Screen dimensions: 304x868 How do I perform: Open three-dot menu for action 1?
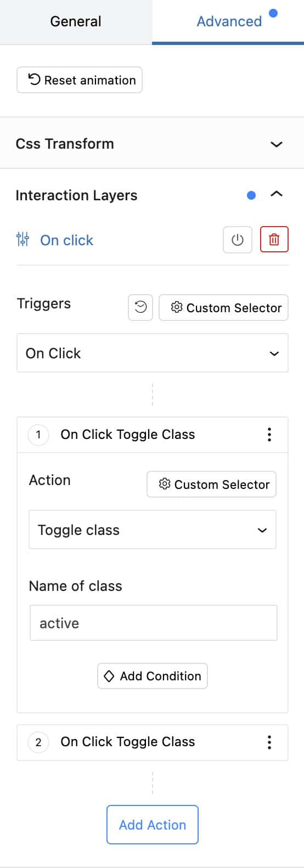pos(269,435)
